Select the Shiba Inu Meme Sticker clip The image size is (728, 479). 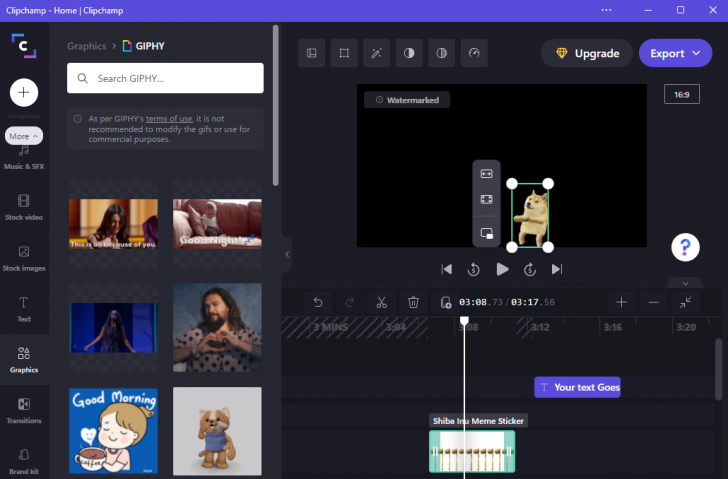click(x=472, y=451)
